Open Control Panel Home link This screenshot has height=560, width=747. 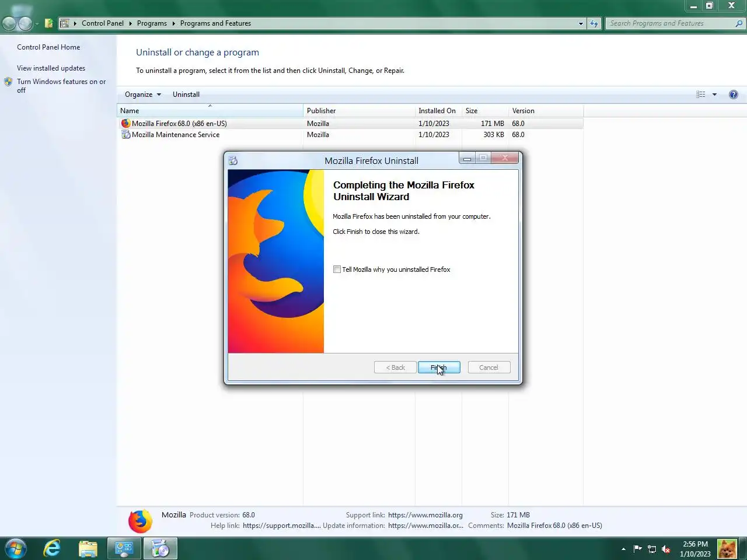pos(48,47)
